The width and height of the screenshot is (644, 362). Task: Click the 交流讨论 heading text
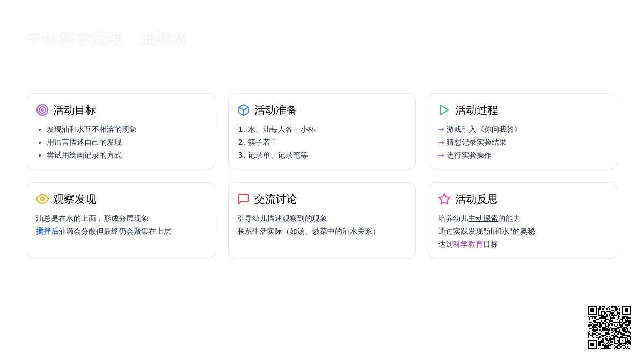pos(275,199)
